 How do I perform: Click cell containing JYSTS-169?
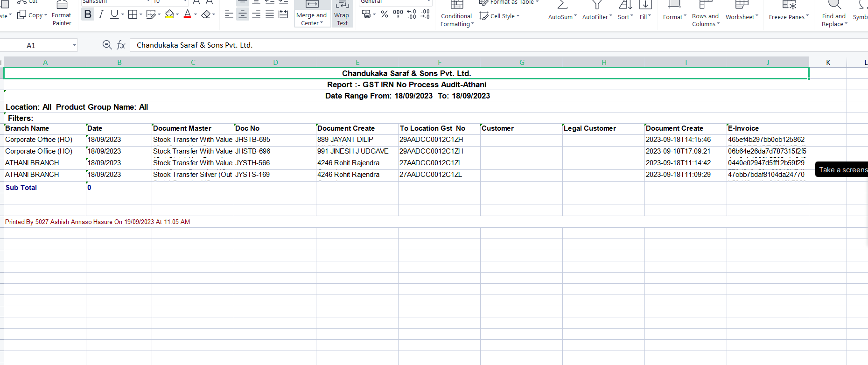[x=275, y=175]
